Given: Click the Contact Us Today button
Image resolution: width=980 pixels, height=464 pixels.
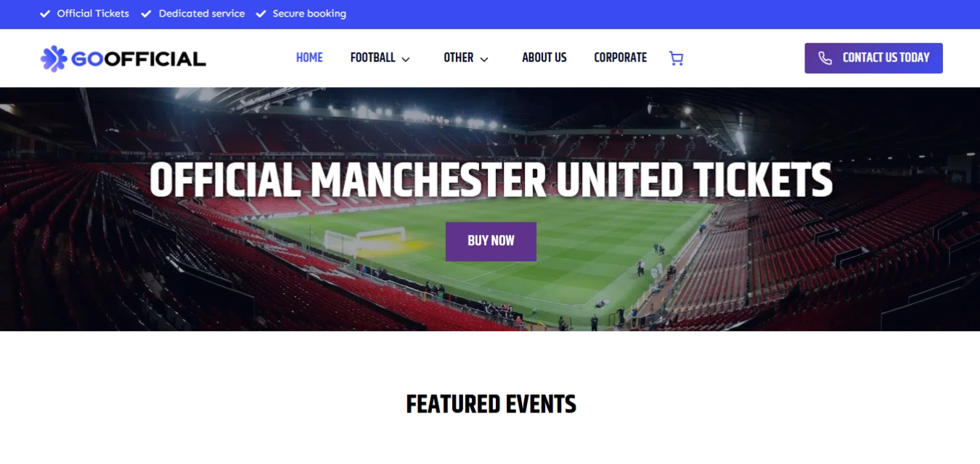Looking at the screenshot, I should tap(873, 58).
